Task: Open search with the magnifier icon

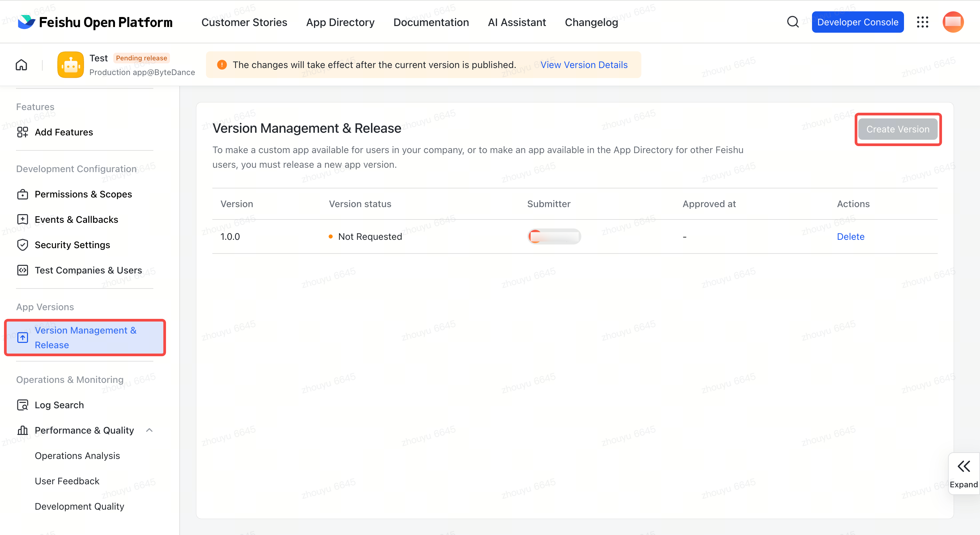Action: (x=793, y=22)
